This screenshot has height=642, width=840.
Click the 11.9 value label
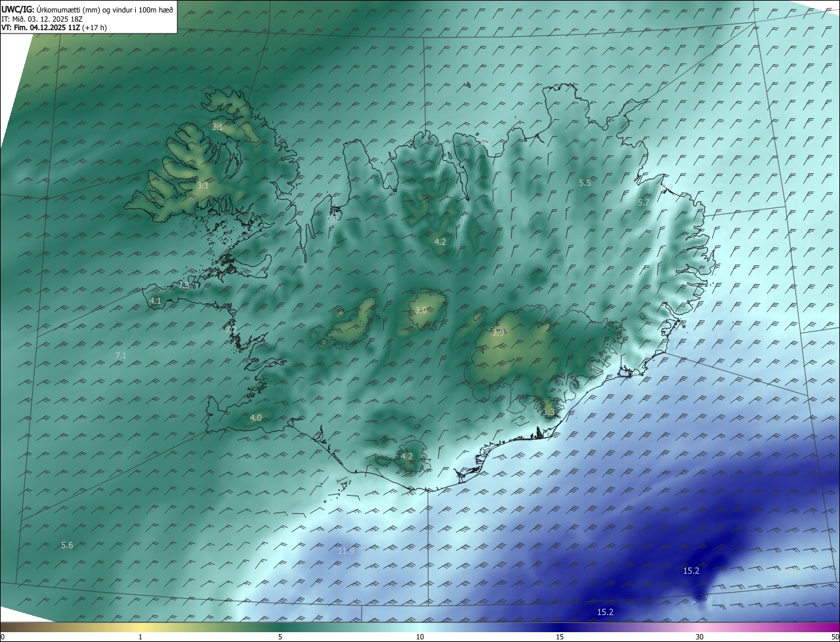coord(346,551)
